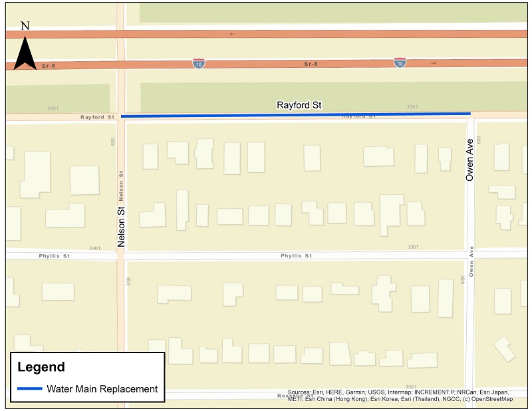Click the blue line swatch in the Legend

coord(30,388)
